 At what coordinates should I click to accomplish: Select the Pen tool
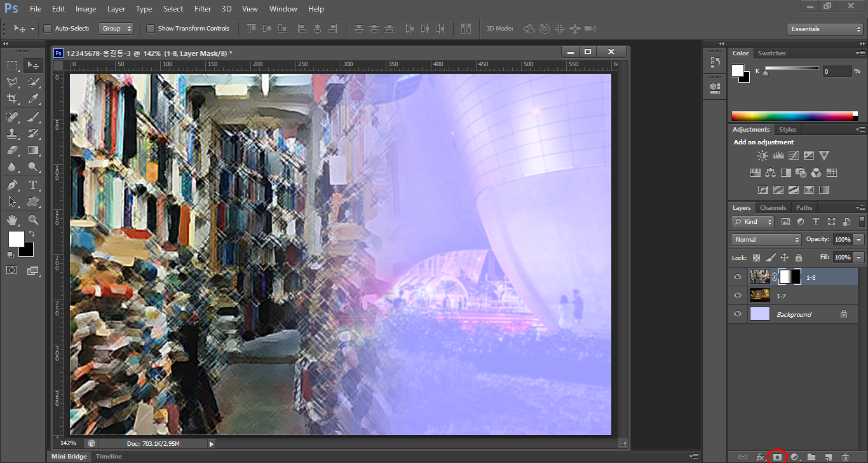tap(12, 185)
